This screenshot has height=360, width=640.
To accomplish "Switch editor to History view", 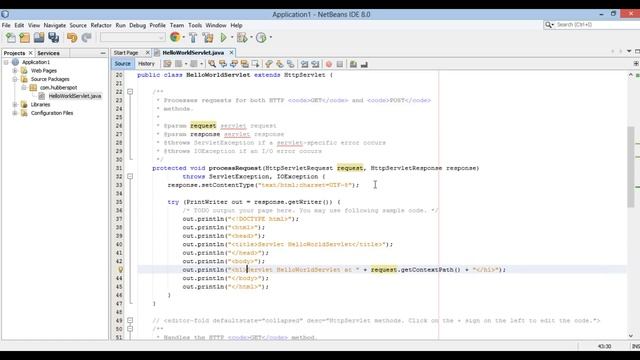I will click(x=146, y=64).
